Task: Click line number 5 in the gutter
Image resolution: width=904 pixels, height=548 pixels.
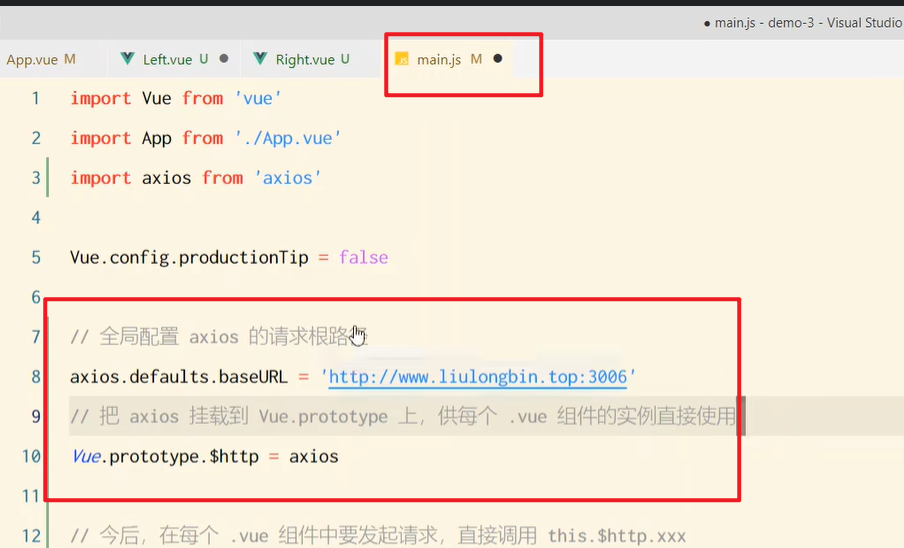Action: click(x=36, y=257)
